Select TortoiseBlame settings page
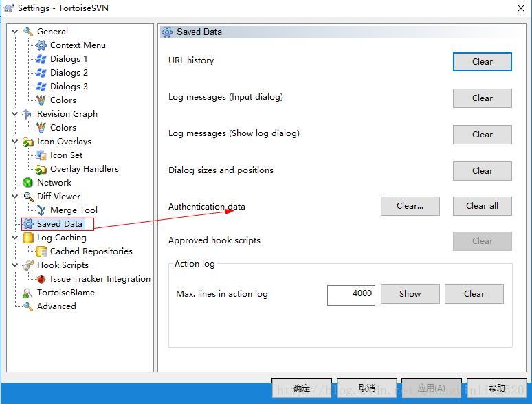This screenshot has height=404, width=532. (66, 293)
